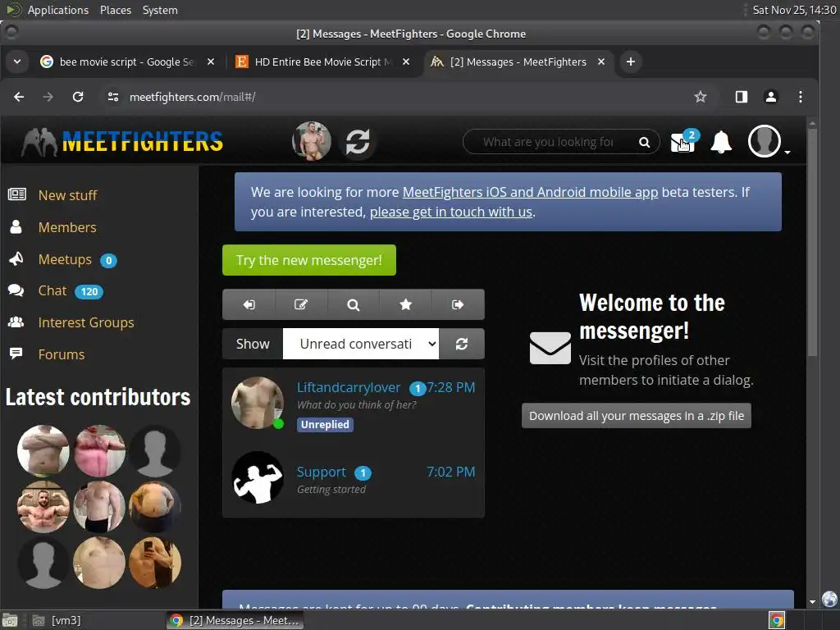Bookmark this page with the star icon
The width and height of the screenshot is (840, 630).
tap(701, 97)
